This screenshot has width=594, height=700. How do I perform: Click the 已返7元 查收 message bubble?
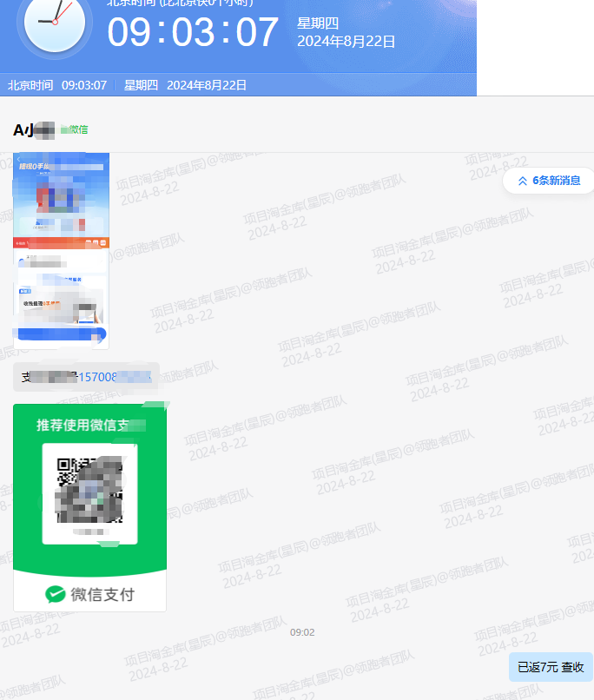[551, 667]
